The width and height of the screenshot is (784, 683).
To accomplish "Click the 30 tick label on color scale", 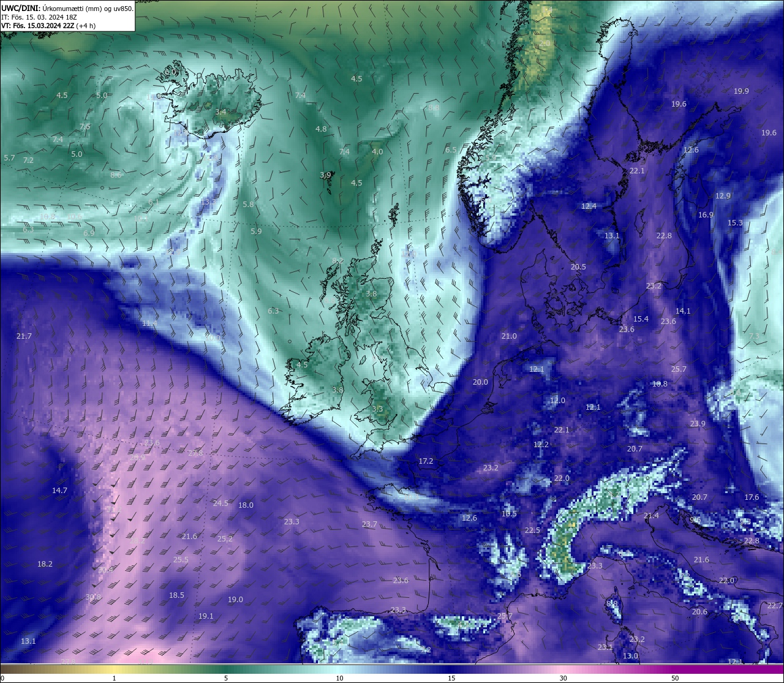I will pos(563,678).
